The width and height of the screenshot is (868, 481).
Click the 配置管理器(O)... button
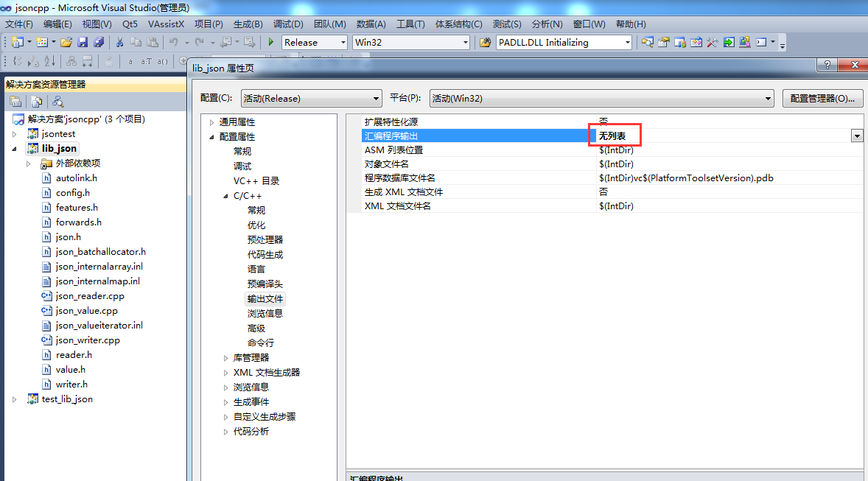(x=822, y=99)
